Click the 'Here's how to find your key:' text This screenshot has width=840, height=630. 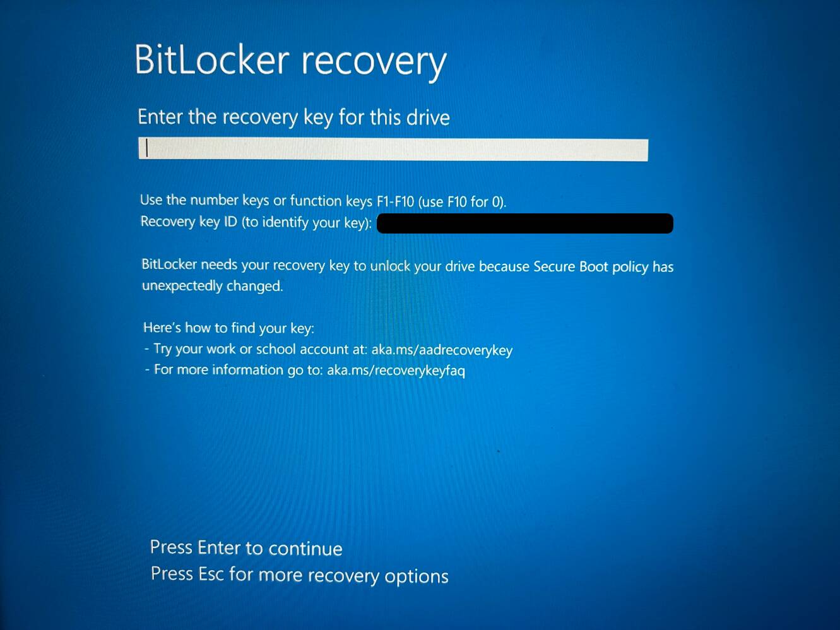(x=228, y=328)
